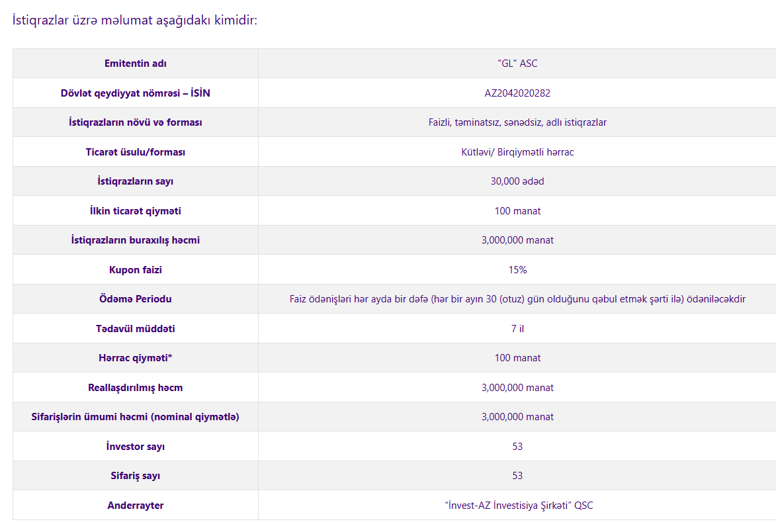776x532 pixels.
Task: Click the Anderrayter row label
Action: coord(135,506)
